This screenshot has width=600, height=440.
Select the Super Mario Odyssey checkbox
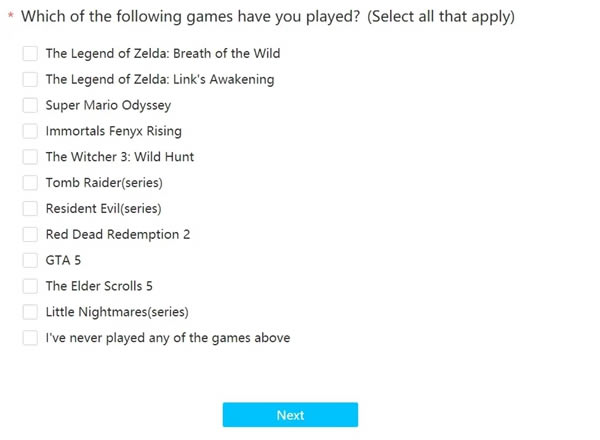(x=30, y=105)
